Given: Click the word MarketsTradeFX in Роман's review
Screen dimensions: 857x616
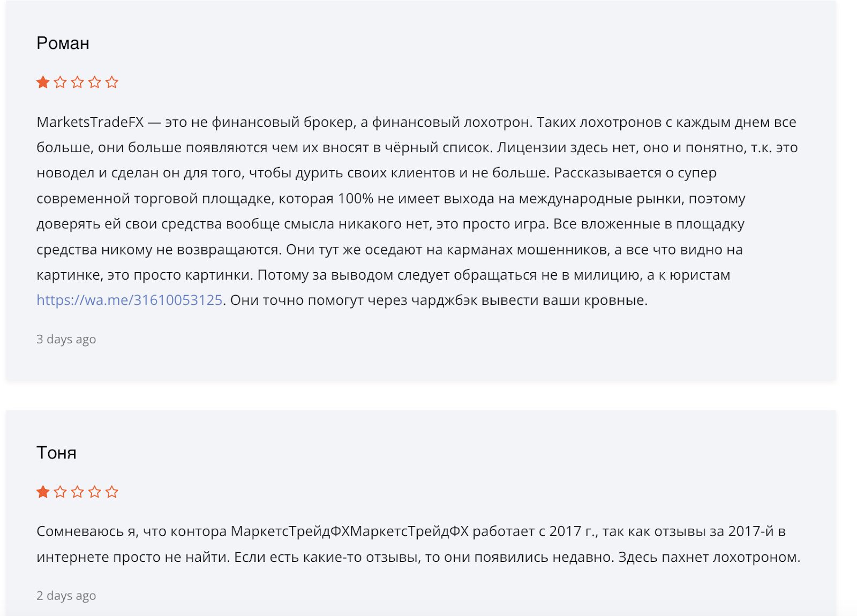Looking at the screenshot, I should (90, 122).
